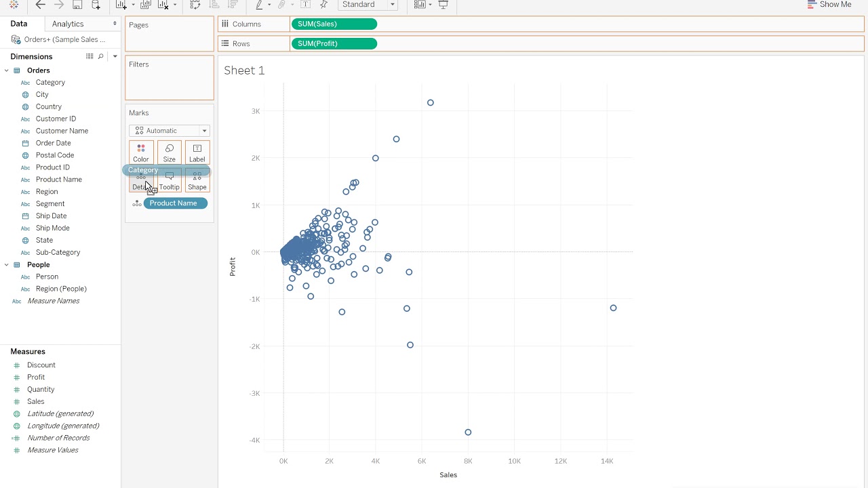Open the Dimensions pane dropdown arrow

pos(115,56)
